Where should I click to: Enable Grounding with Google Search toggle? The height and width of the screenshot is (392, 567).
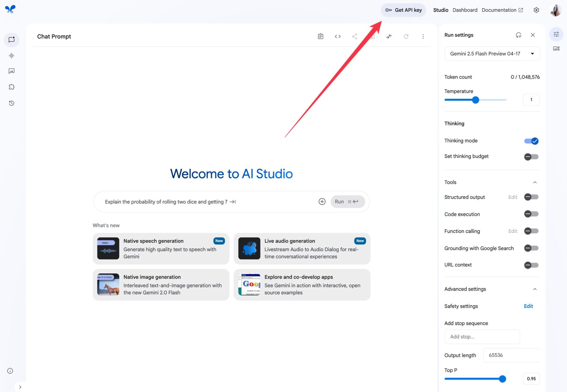tap(531, 248)
